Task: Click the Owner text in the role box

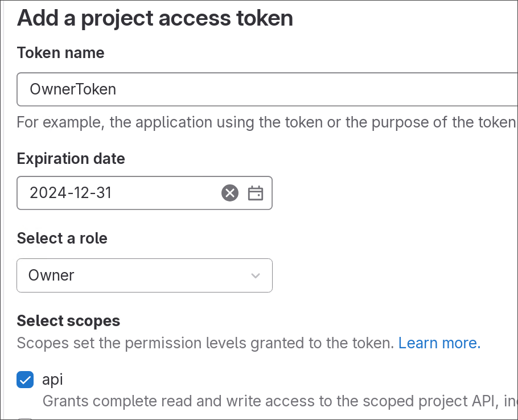Action: [52, 275]
